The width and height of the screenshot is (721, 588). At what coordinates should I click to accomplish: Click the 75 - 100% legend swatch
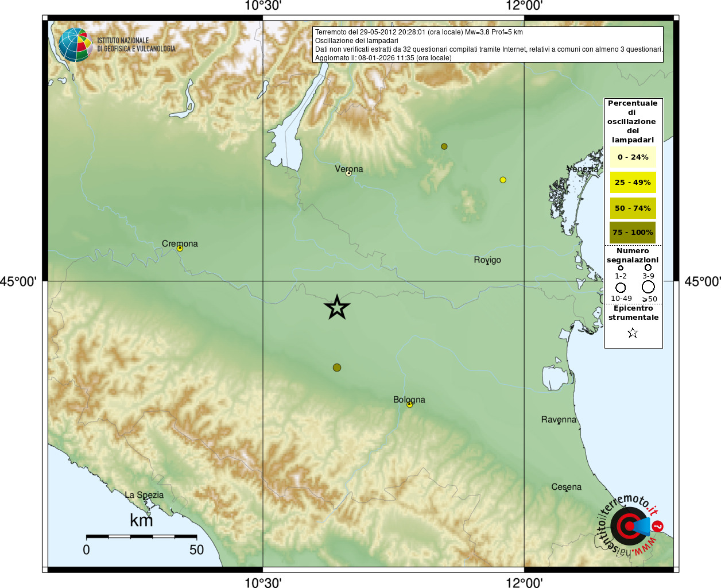click(x=633, y=233)
